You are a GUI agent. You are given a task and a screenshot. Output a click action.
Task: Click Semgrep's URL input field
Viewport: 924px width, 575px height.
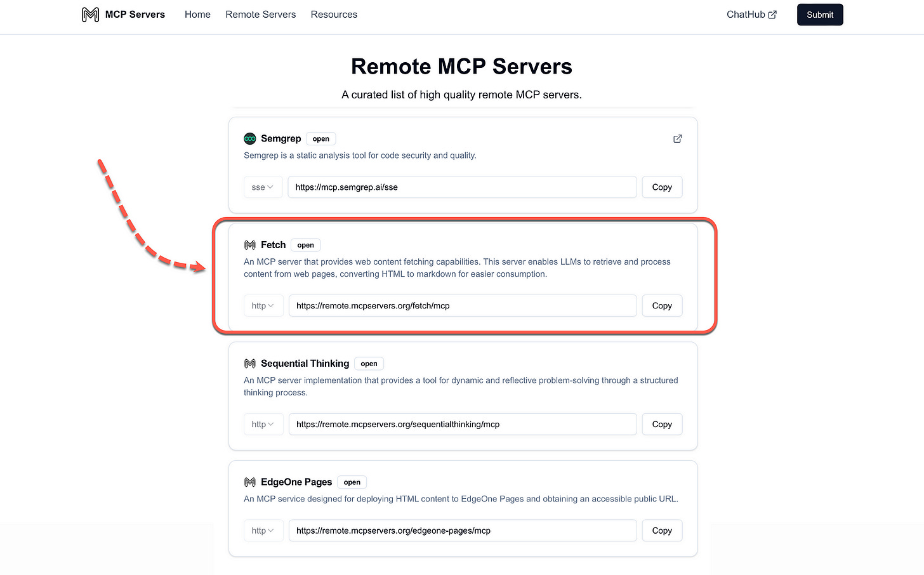point(462,187)
